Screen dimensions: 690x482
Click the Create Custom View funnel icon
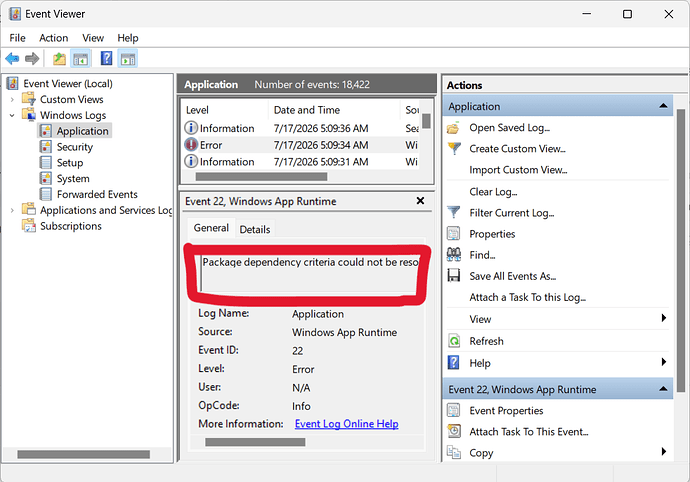coord(454,149)
